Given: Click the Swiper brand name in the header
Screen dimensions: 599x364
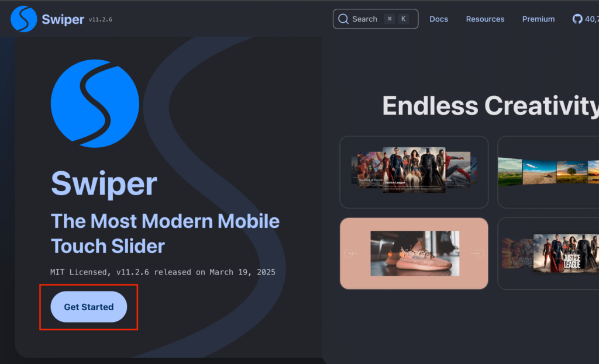Looking at the screenshot, I should [x=63, y=19].
